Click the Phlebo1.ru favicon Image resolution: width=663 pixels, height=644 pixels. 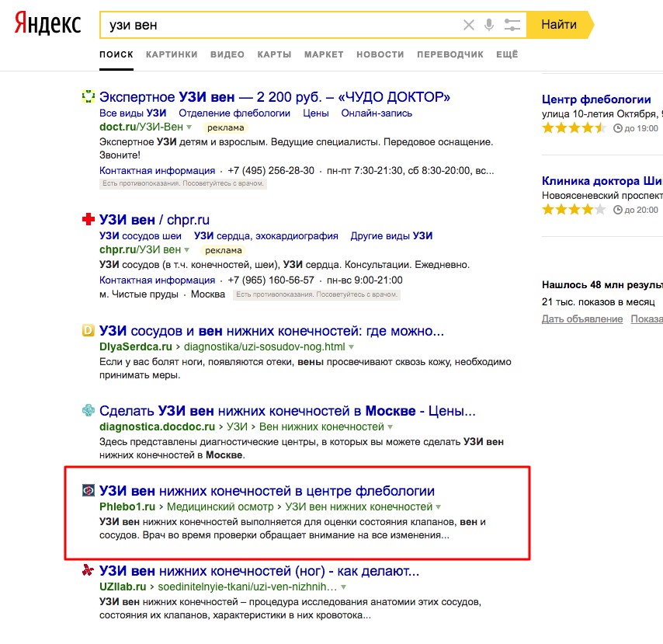pos(88,490)
